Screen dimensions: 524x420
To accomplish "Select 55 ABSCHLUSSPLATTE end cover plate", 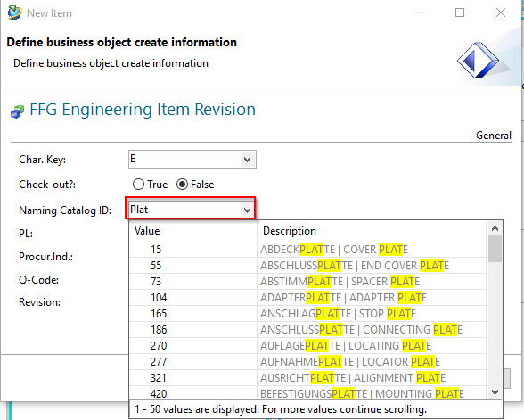I will coord(307,266).
